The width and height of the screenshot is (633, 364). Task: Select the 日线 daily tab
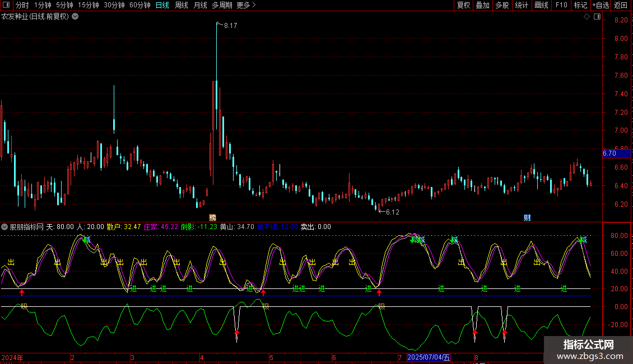point(162,5)
